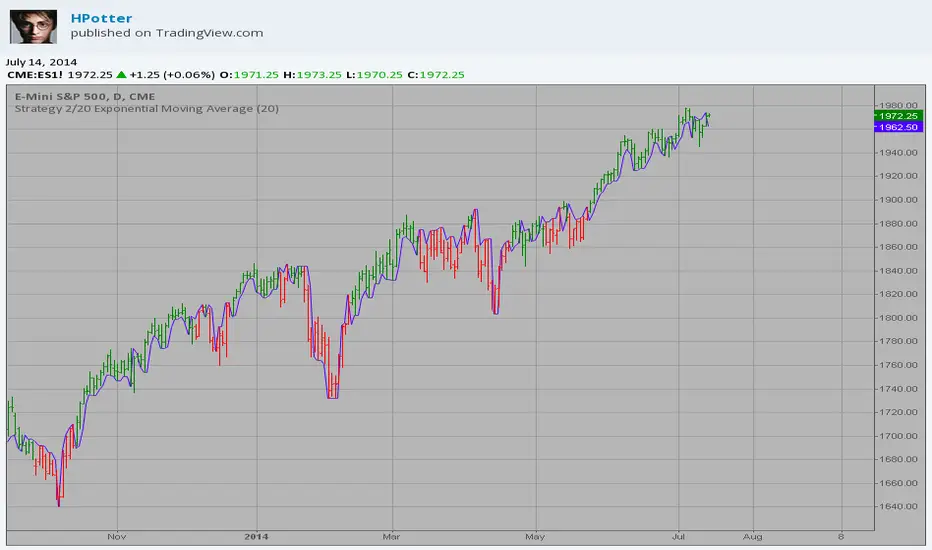Click the Strategy 2/20 Exponential Moving Average legend
The image size is (932, 550).
(147, 109)
